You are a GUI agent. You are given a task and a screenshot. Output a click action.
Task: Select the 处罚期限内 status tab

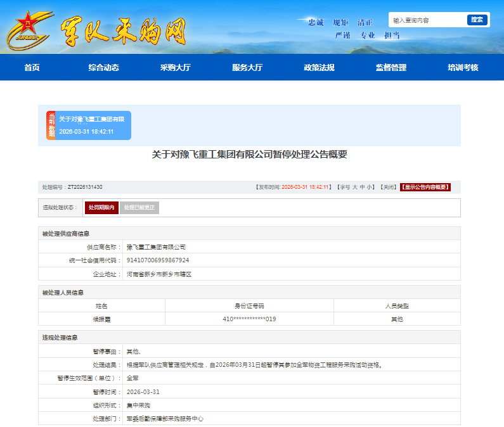pos(101,208)
